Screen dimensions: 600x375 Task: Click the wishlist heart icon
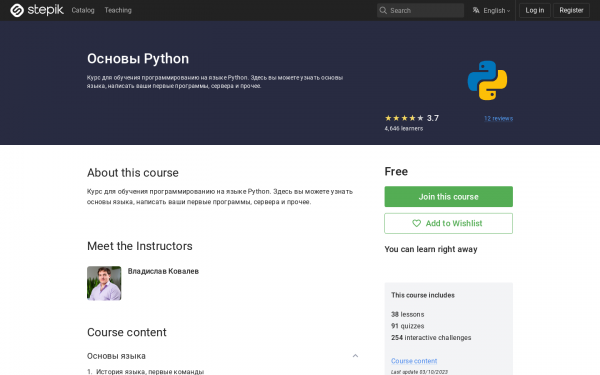click(x=416, y=223)
